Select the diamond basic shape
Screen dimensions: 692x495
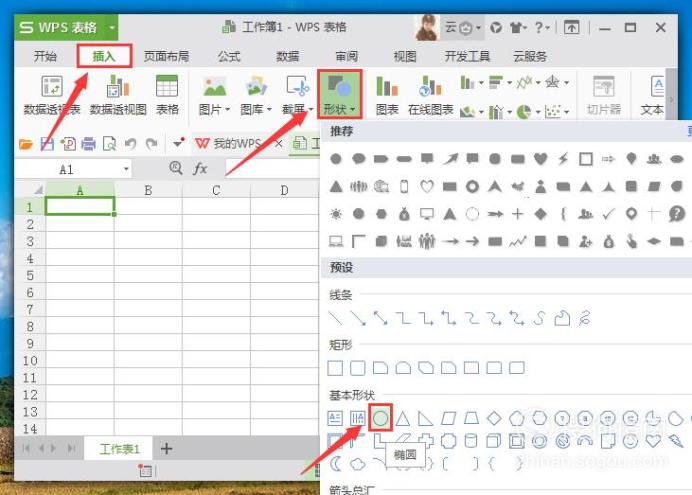tap(494, 418)
